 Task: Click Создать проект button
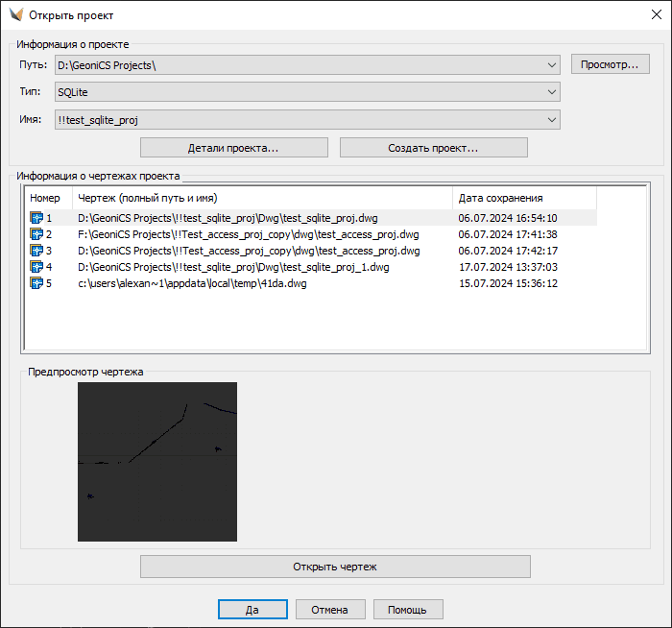click(433, 148)
